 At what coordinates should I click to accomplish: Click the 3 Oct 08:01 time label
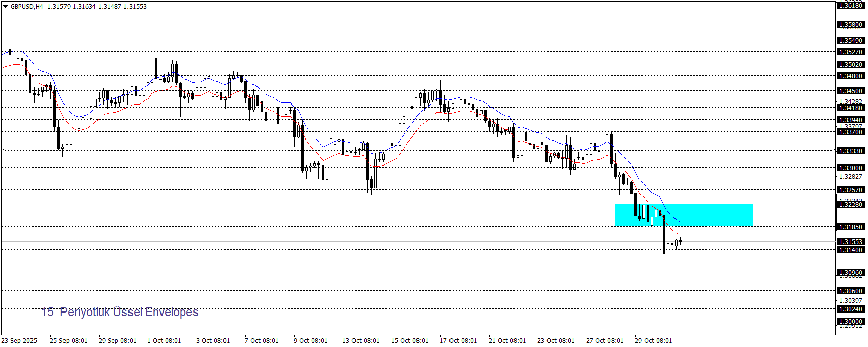click(213, 340)
